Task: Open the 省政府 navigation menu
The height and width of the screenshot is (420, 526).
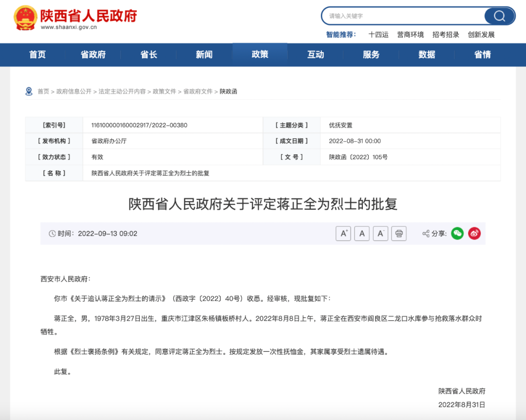Action: pyautogui.click(x=93, y=55)
